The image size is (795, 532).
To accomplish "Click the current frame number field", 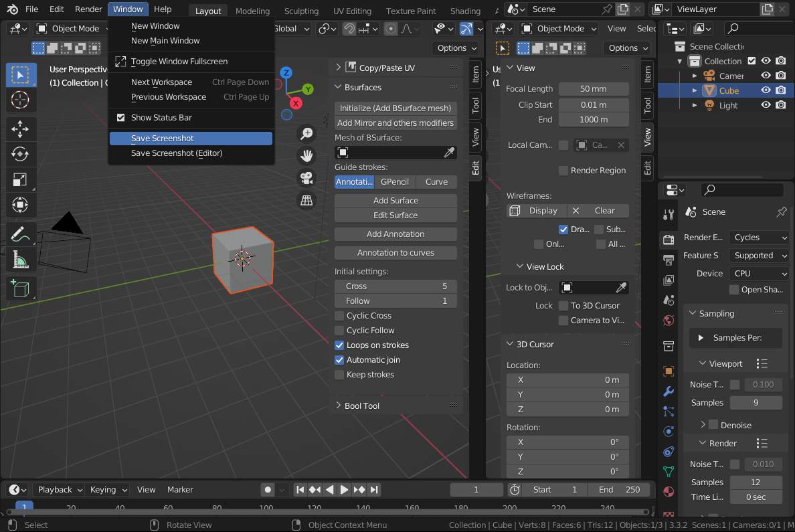I will pos(476,489).
